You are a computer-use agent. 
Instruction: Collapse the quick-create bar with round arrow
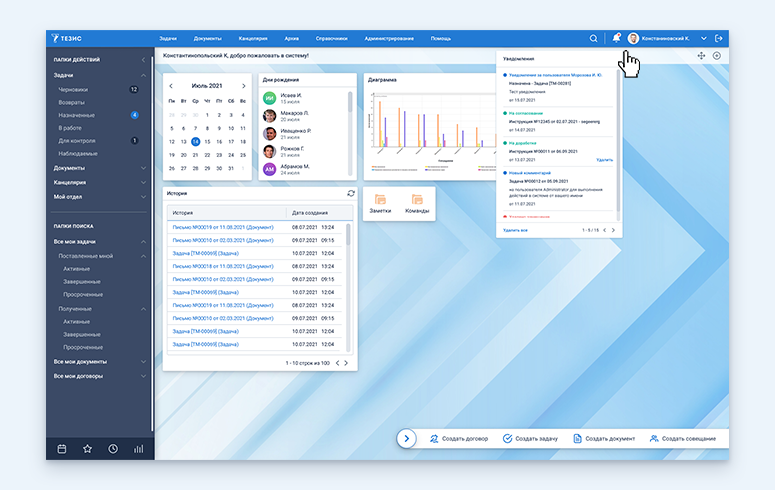pos(406,438)
